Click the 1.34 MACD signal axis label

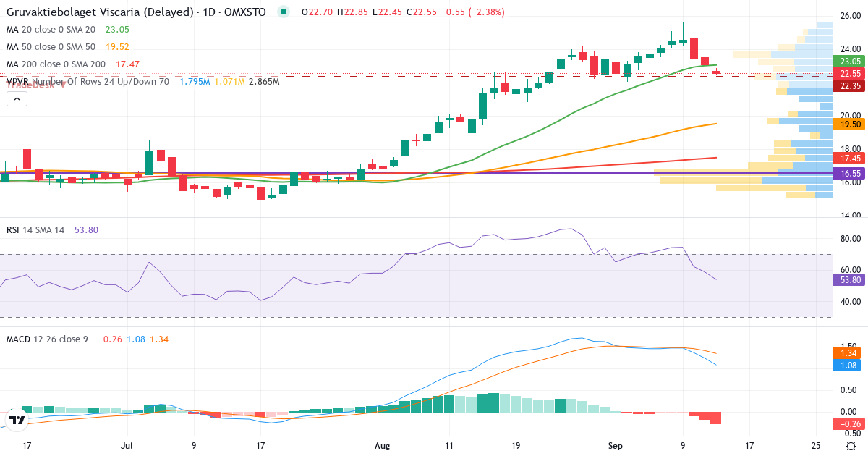point(849,352)
